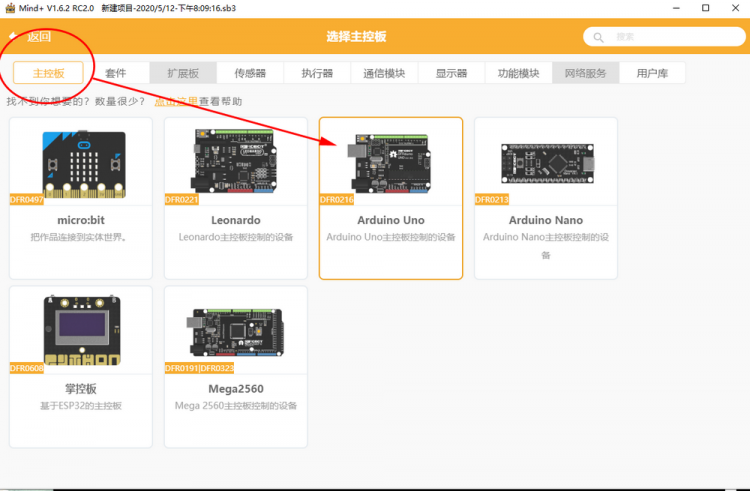Choose the Arduino Uno board image
750x491 pixels.
pyautogui.click(x=389, y=163)
